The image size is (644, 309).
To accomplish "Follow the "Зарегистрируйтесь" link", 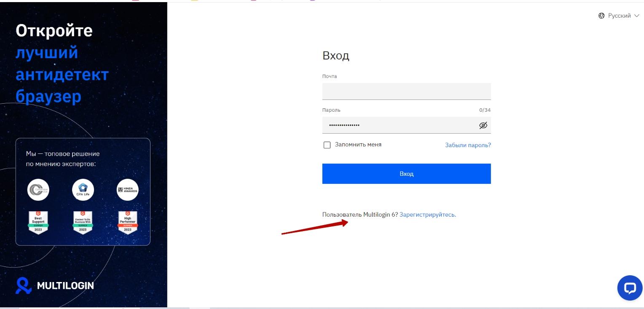I will tap(428, 215).
